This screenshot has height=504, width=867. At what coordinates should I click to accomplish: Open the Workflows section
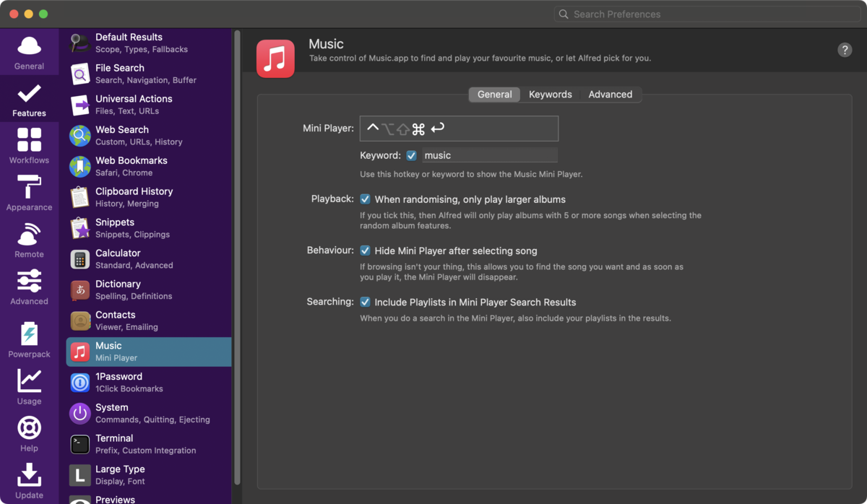coord(29,146)
